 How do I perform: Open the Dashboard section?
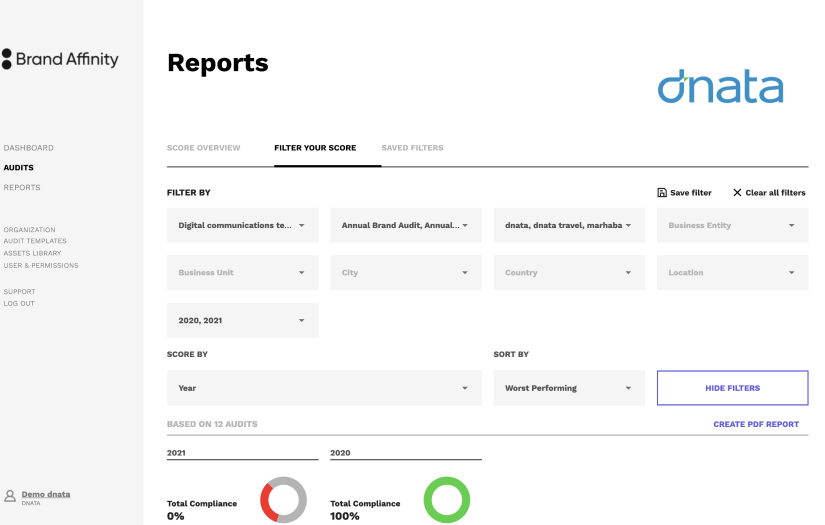28,148
